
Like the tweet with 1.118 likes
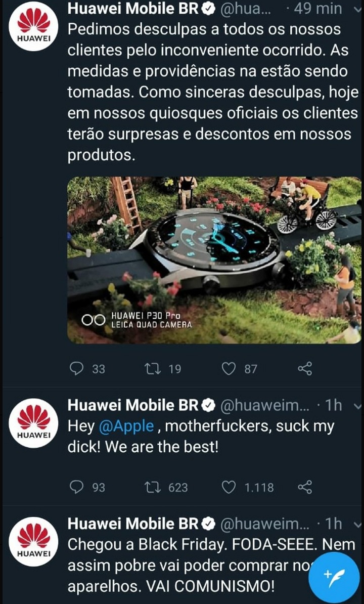(229, 488)
